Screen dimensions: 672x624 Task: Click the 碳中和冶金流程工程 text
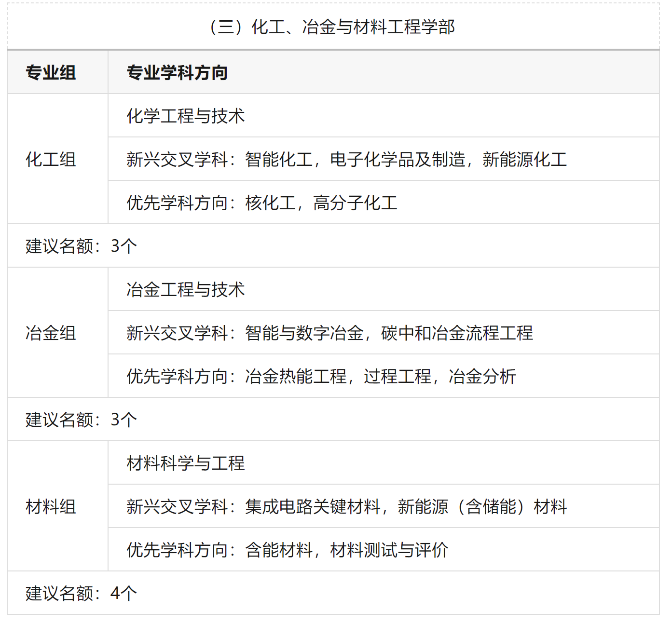[457, 333]
